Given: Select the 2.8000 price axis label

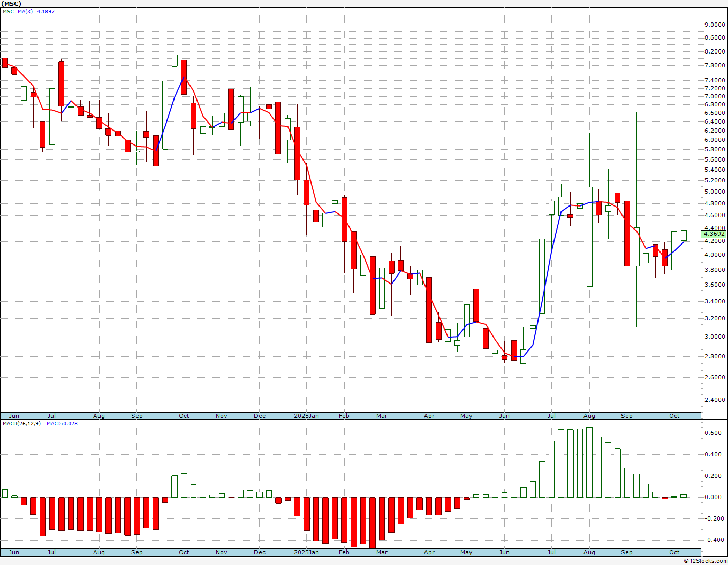Looking at the screenshot, I should [716, 356].
